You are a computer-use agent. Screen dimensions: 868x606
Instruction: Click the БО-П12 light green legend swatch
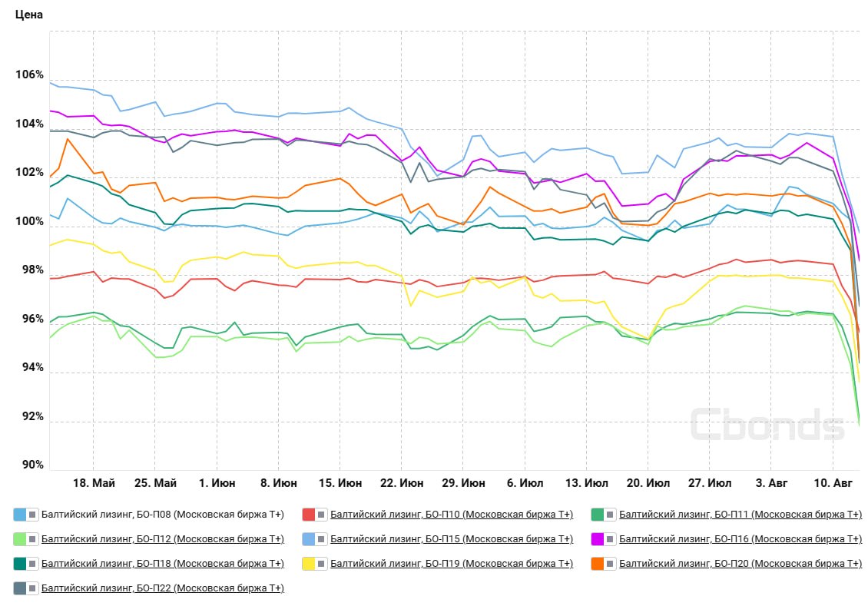pyautogui.click(x=25, y=539)
